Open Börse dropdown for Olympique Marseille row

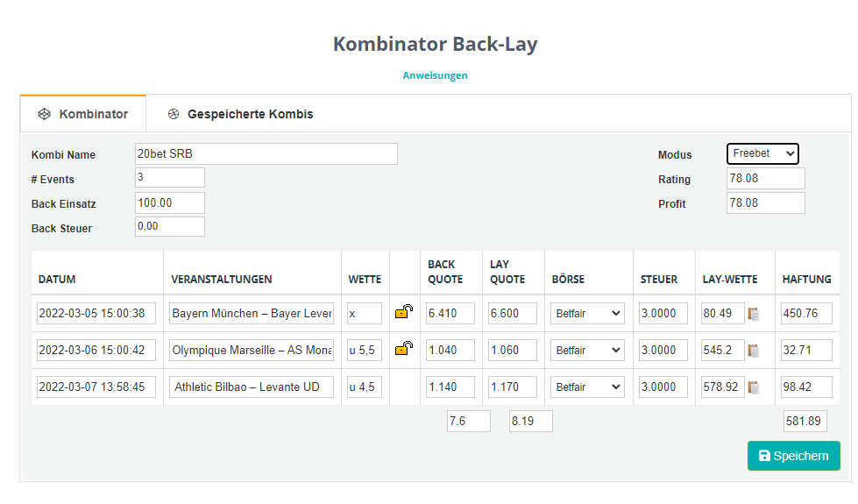coord(587,350)
